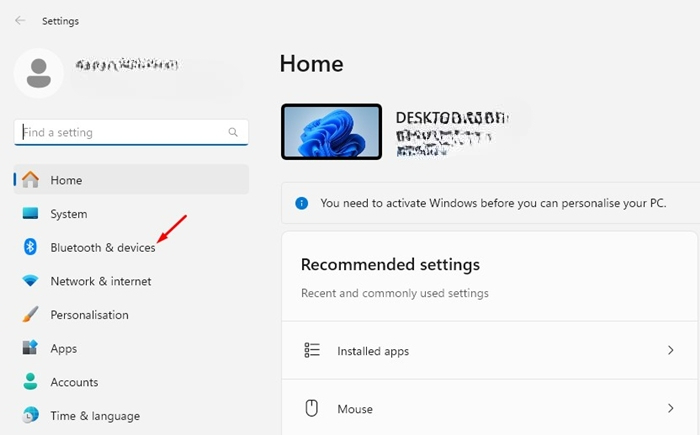Image resolution: width=700 pixels, height=435 pixels.
Task: Click the DESKTOP computer name text
Action: click(452, 118)
